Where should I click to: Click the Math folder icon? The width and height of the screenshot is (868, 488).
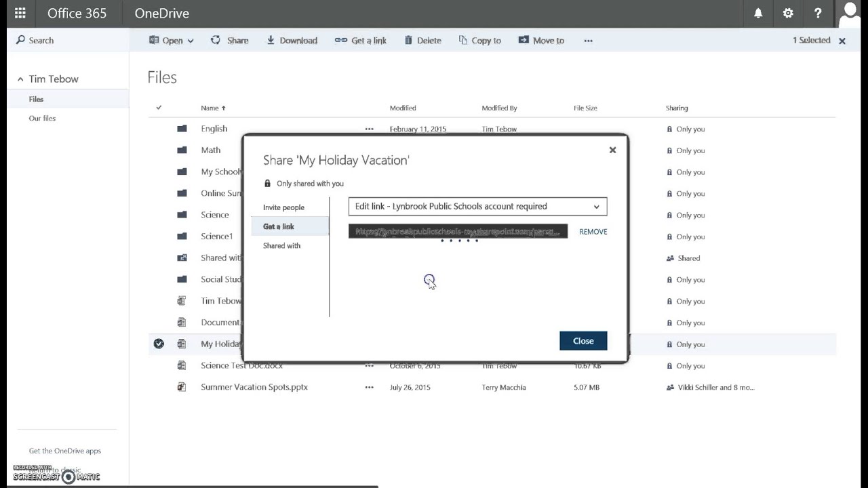pos(182,150)
